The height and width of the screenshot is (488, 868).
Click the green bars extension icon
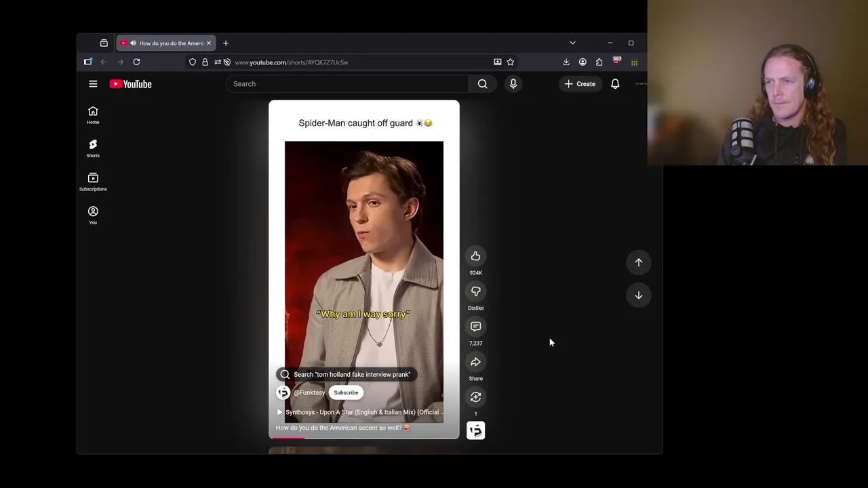(x=634, y=62)
